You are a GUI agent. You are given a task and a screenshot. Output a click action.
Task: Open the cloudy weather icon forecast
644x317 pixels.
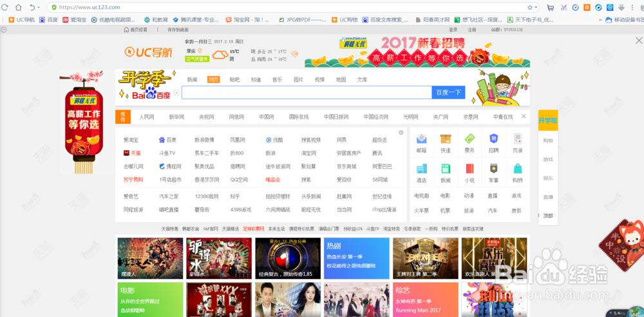(x=220, y=54)
